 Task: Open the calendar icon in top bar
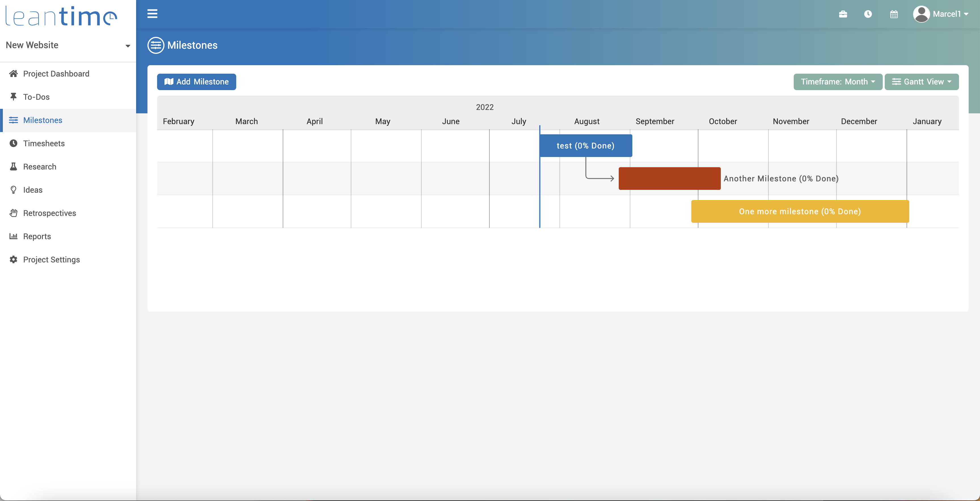pyautogui.click(x=894, y=14)
